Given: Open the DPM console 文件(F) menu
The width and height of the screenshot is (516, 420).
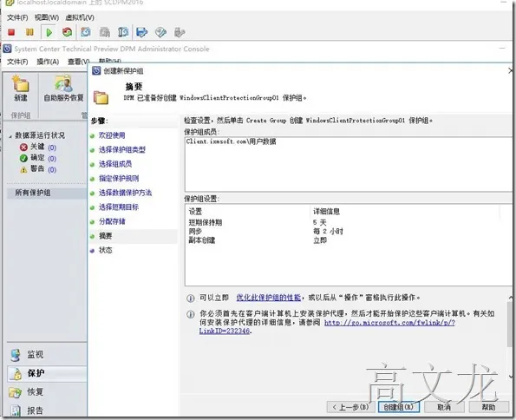Looking at the screenshot, I should (17, 62).
